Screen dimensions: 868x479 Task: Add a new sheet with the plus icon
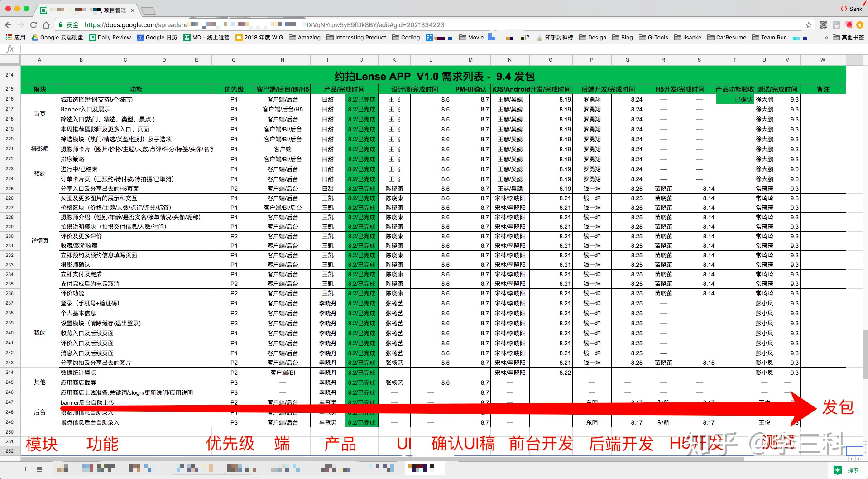coord(25,469)
